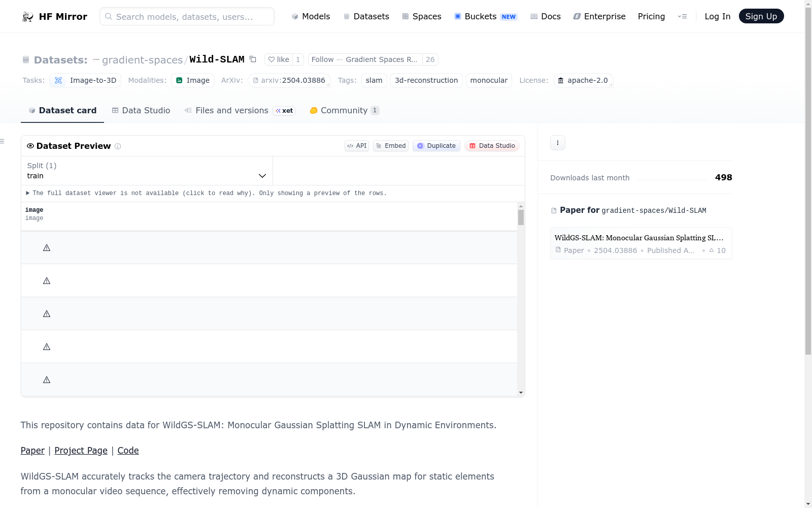Click the three-dot options button in sidebar

tap(558, 143)
